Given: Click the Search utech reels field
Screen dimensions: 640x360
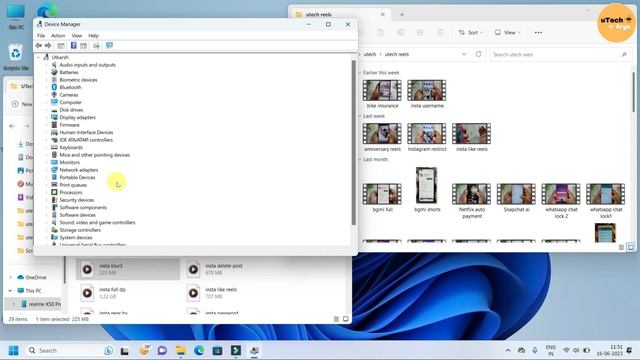Looking at the screenshot, I should coord(560,54).
